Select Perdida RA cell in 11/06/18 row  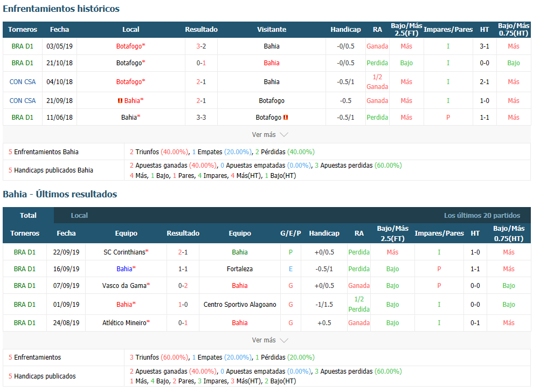click(x=377, y=118)
